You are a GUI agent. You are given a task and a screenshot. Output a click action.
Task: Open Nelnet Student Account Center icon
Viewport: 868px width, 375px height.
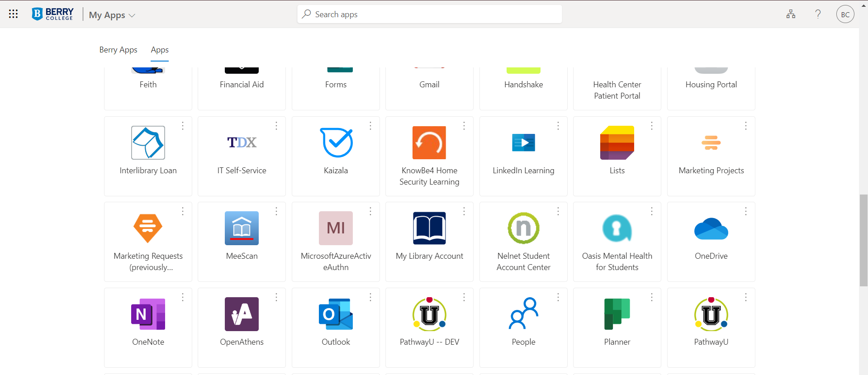pos(523,228)
